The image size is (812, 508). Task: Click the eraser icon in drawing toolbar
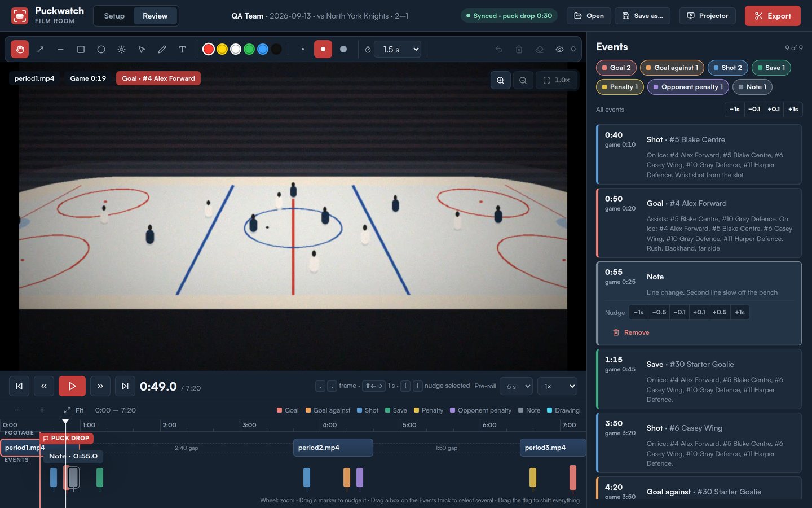tap(539, 50)
